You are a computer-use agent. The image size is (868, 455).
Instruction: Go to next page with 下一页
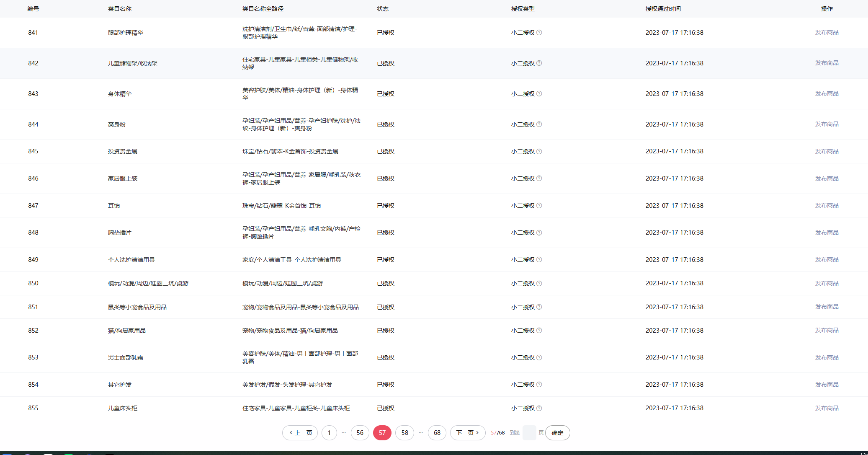click(x=467, y=433)
